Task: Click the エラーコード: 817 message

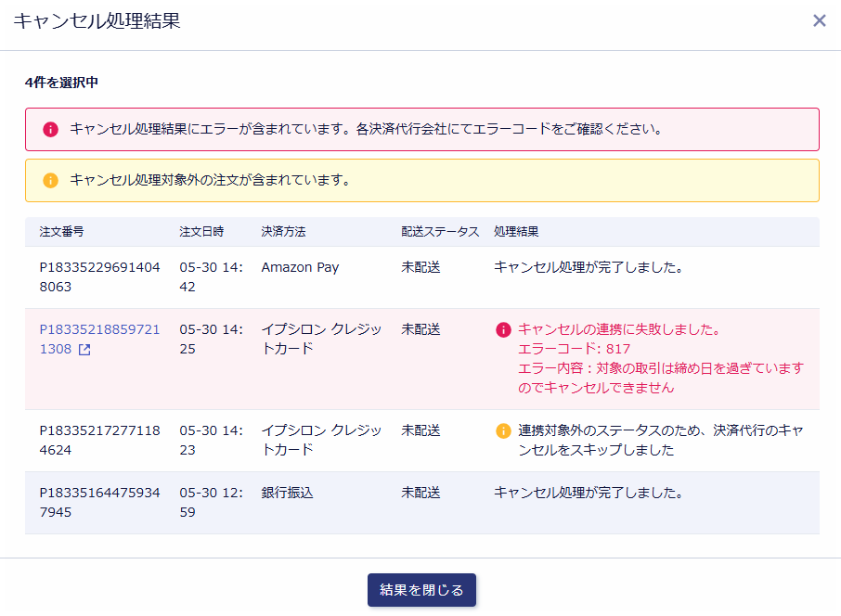Action: (574, 349)
